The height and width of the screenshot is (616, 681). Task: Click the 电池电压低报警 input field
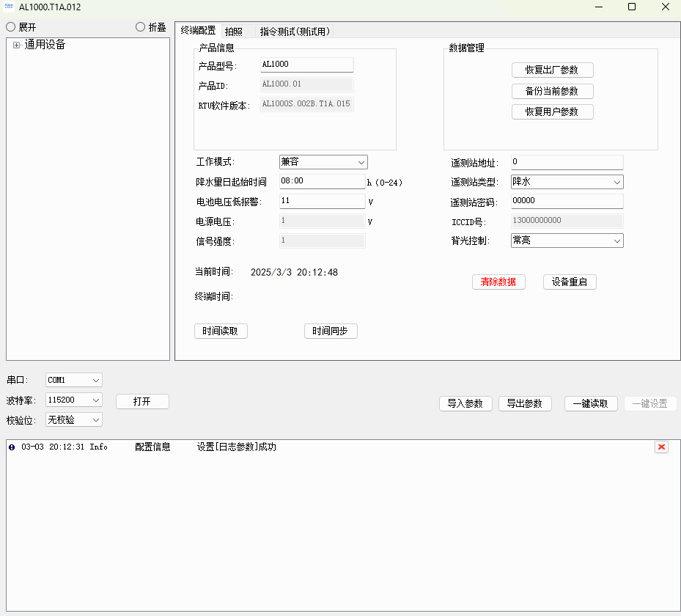coord(322,201)
